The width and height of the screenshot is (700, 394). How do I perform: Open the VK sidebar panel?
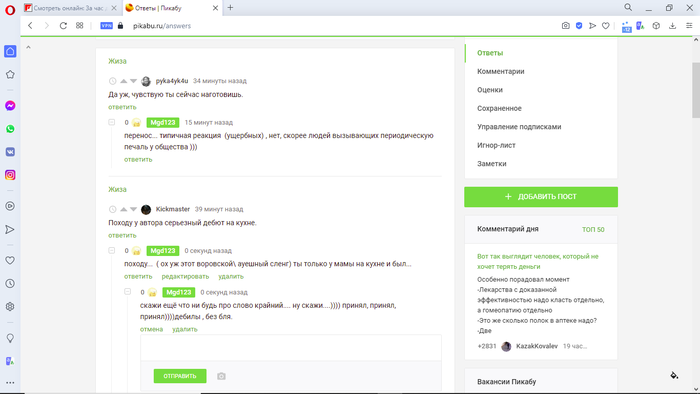point(10,152)
